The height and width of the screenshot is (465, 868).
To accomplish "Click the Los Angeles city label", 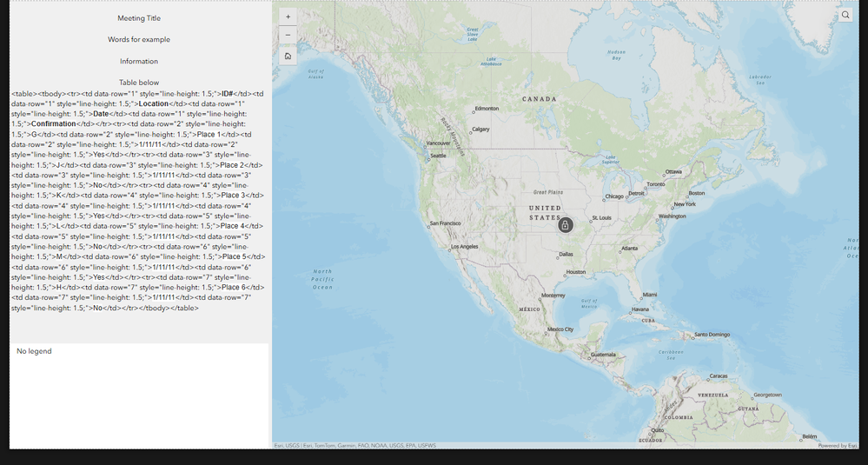I will (x=464, y=247).
